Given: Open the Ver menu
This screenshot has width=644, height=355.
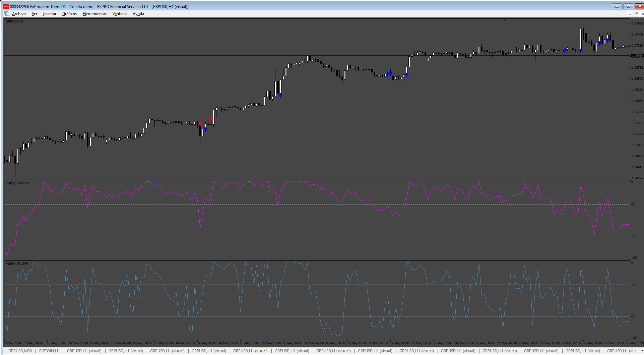Looking at the screenshot, I should [35, 14].
